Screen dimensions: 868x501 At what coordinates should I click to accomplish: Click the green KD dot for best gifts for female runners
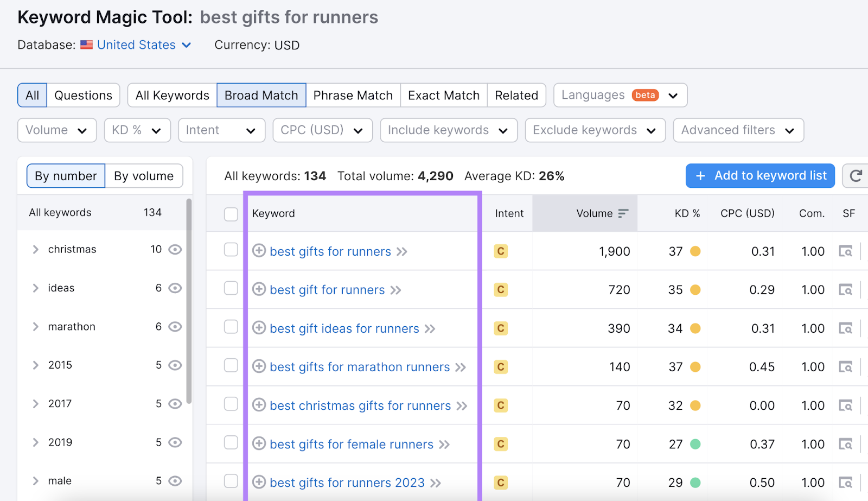(x=695, y=444)
